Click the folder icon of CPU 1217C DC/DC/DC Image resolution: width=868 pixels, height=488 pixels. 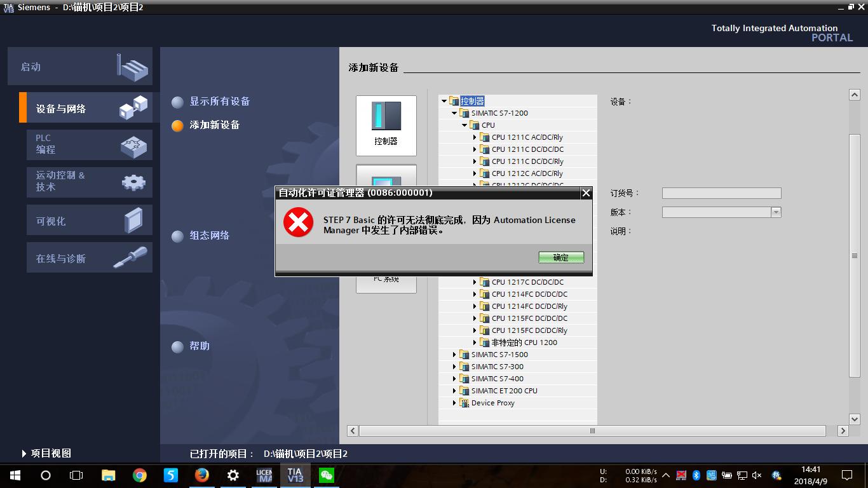click(x=485, y=282)
